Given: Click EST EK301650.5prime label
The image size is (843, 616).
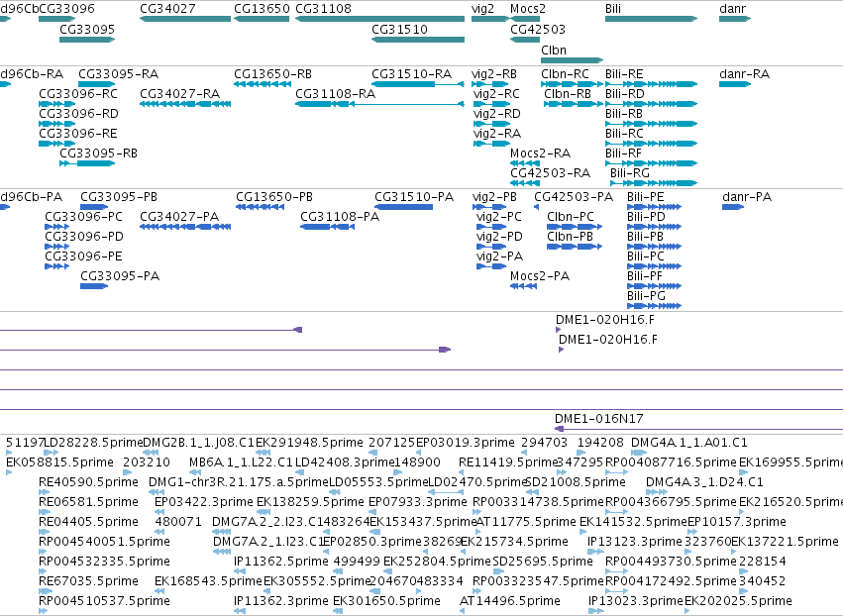Looking at the screenshot, I should click(x=386, y=600).
